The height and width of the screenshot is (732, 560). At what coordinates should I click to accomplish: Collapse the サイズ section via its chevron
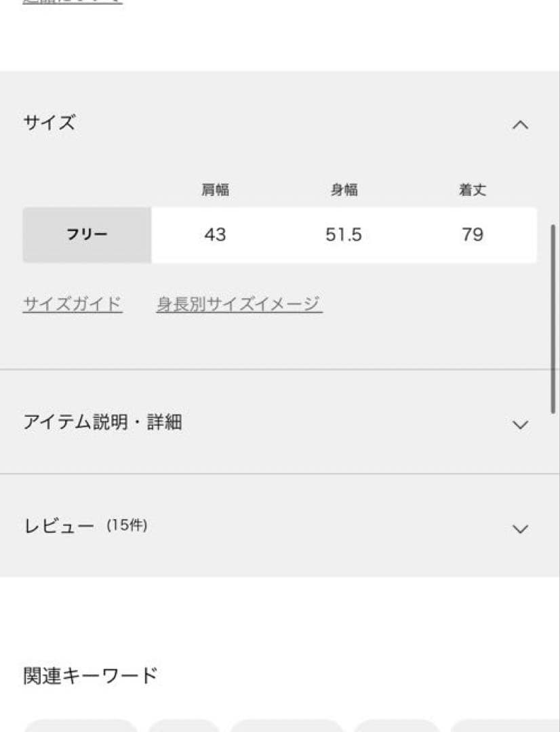(519, 125)
